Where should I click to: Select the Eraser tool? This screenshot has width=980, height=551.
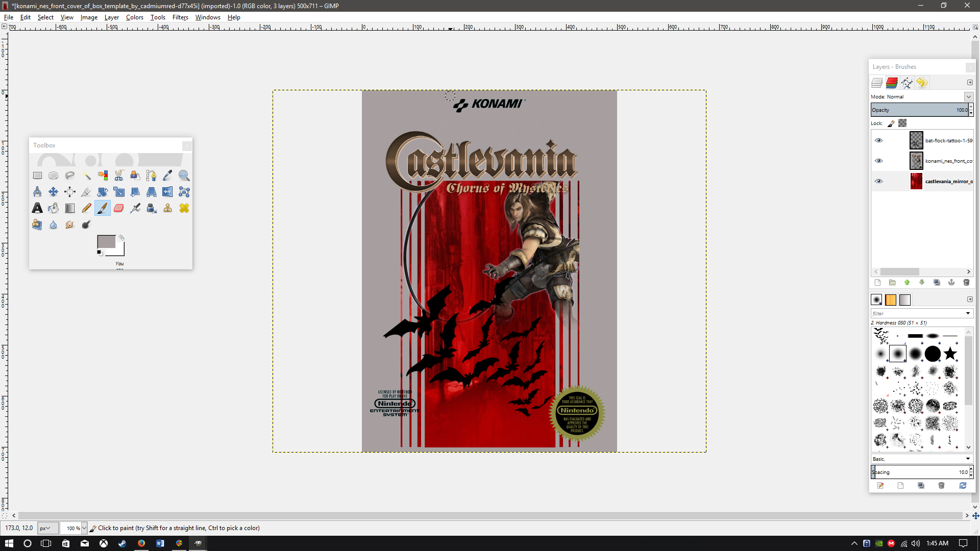(119, 208)
